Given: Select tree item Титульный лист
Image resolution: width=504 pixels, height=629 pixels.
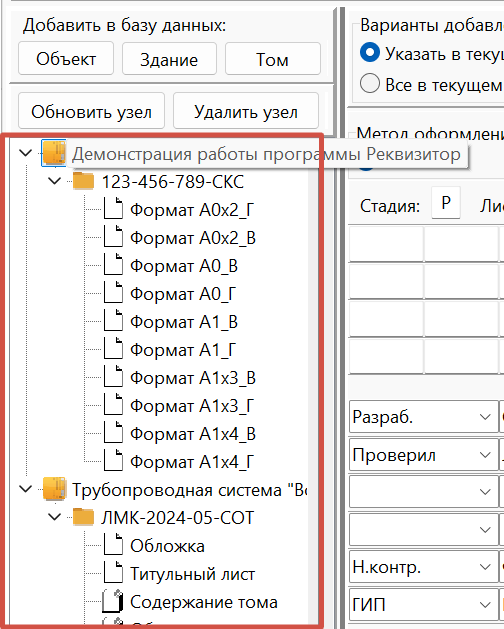Looking at the screenshot, I should [192, 574].
